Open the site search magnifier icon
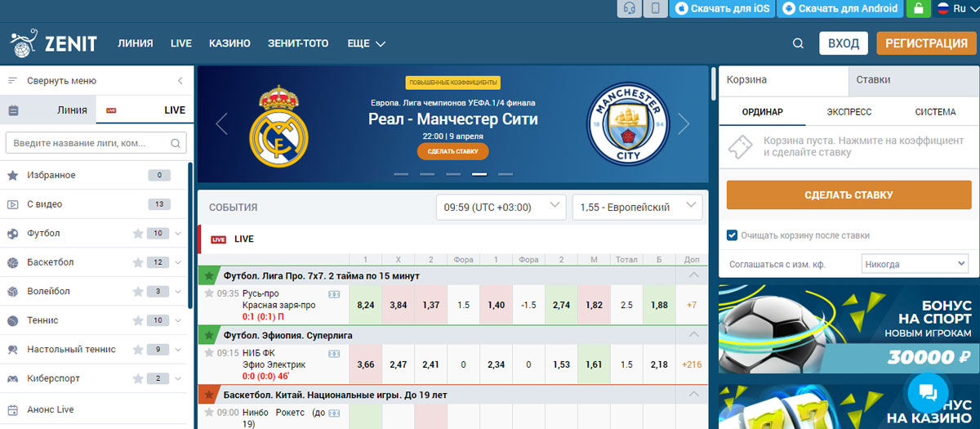 [x=799, y=43]
